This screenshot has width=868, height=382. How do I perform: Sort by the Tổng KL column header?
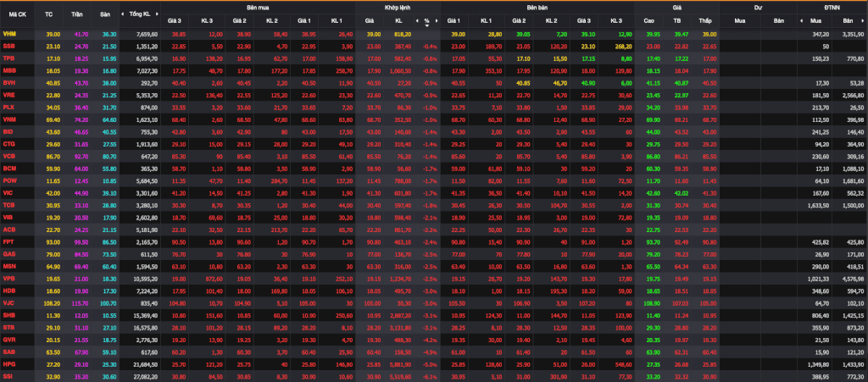(x=140, y=14)
